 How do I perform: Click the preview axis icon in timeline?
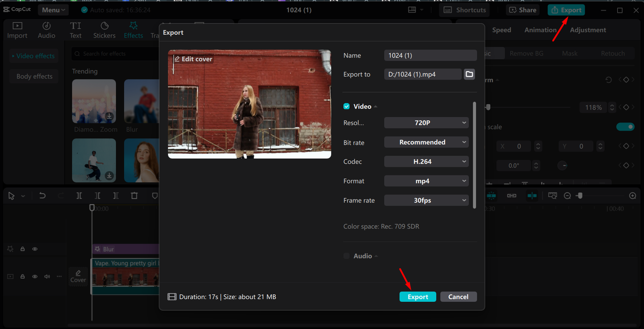pyautogui.click(x=532, y=195)
